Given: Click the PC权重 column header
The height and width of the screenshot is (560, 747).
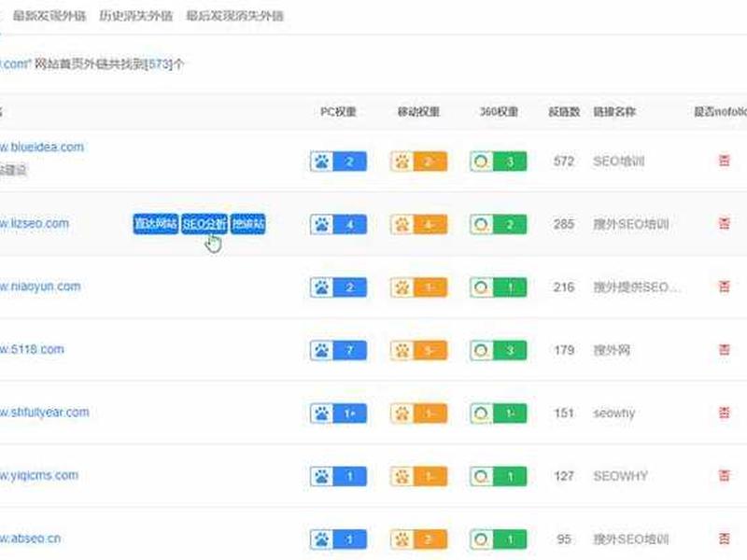Looking at the screenshot, I should click(x=338, y=112).
